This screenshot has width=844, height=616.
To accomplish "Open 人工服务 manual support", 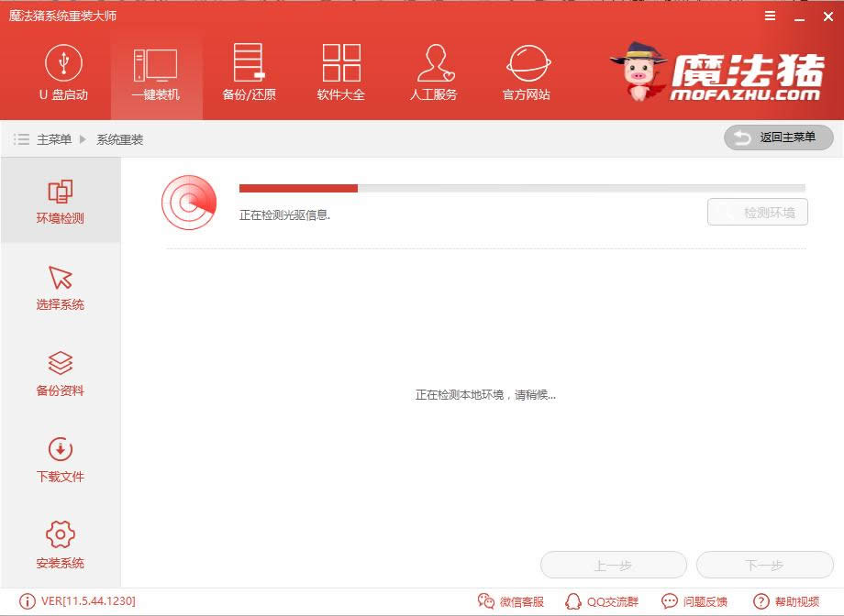I will coord(433,74).
